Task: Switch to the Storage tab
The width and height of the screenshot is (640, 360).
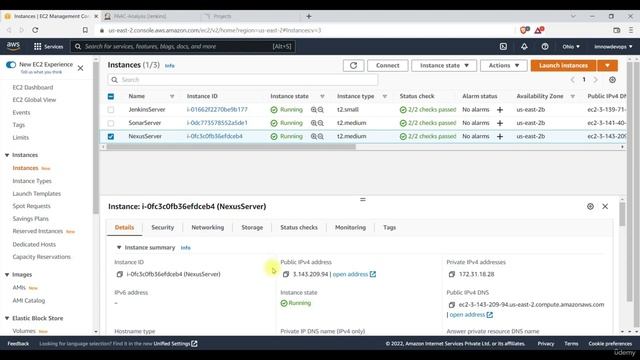Action: (x=252, y=228)
